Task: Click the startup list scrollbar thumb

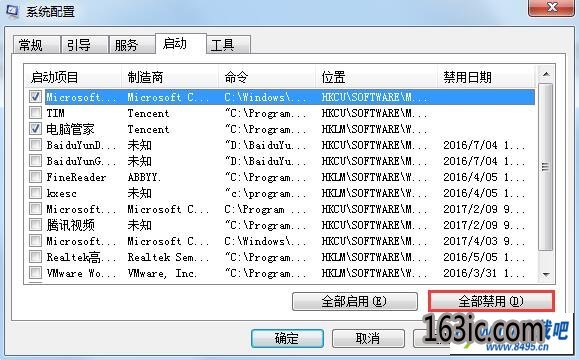Action: (546, 167)
